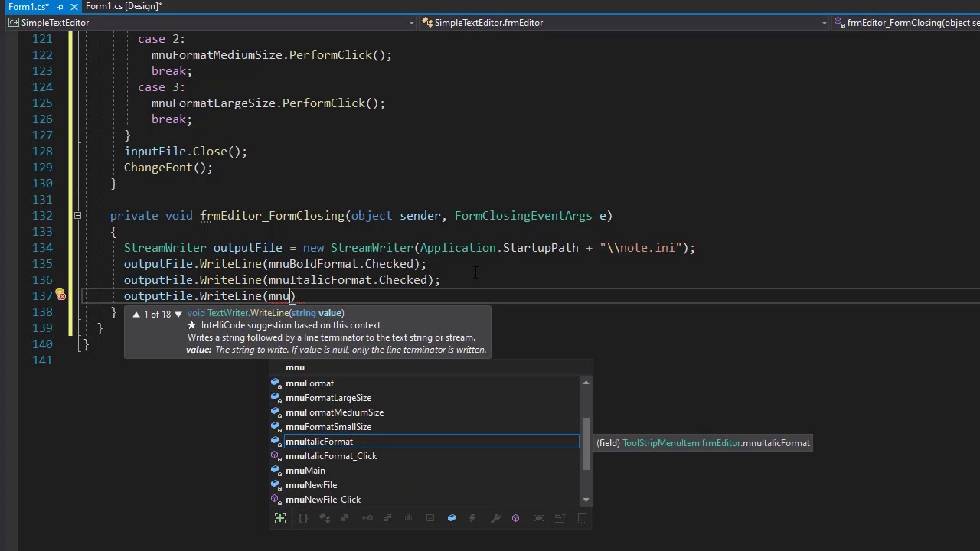Click the method icon beside mnuNewFile_Click

point(276,500)
